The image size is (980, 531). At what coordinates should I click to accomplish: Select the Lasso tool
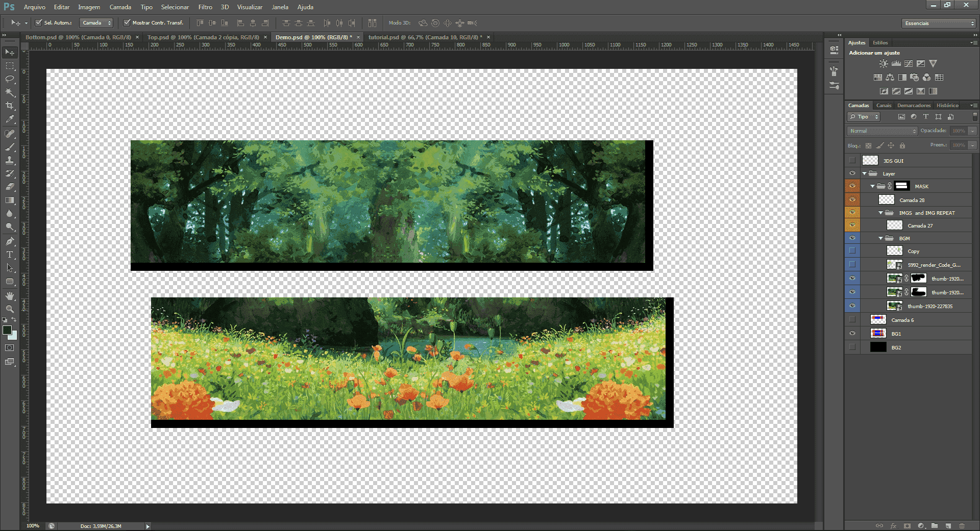click(10, 79)
